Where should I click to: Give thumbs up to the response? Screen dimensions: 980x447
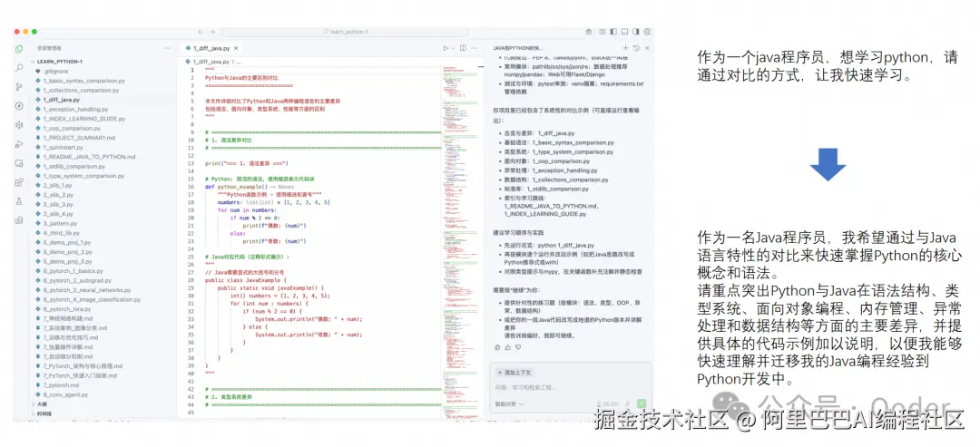point(507,347)
